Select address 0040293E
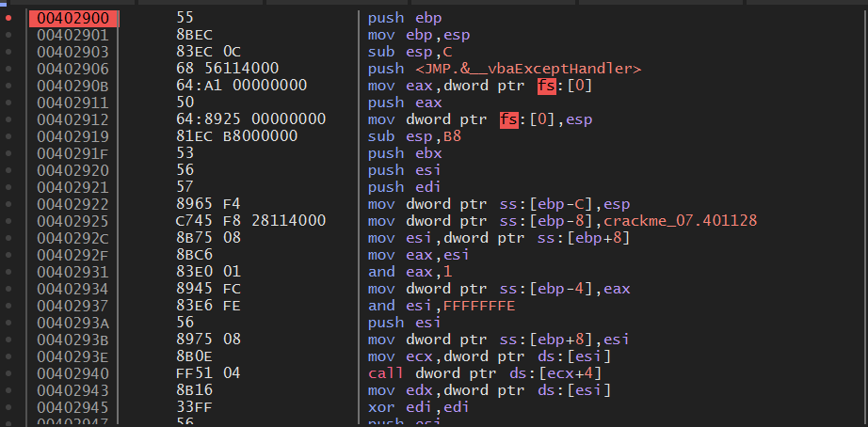Viewport: 868px width, 427px height. click(x=73, y=356)
